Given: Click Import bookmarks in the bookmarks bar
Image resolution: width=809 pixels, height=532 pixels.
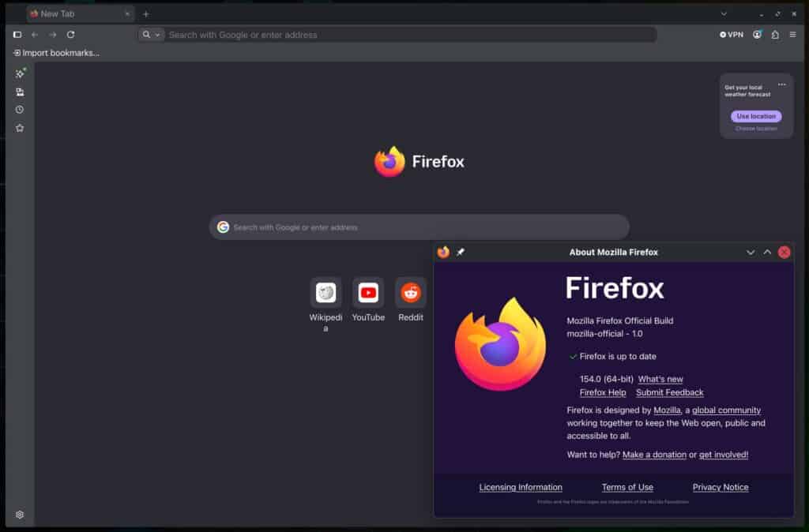Looking at the screenshot, I should pyautogui.click(x=56, y=53).
